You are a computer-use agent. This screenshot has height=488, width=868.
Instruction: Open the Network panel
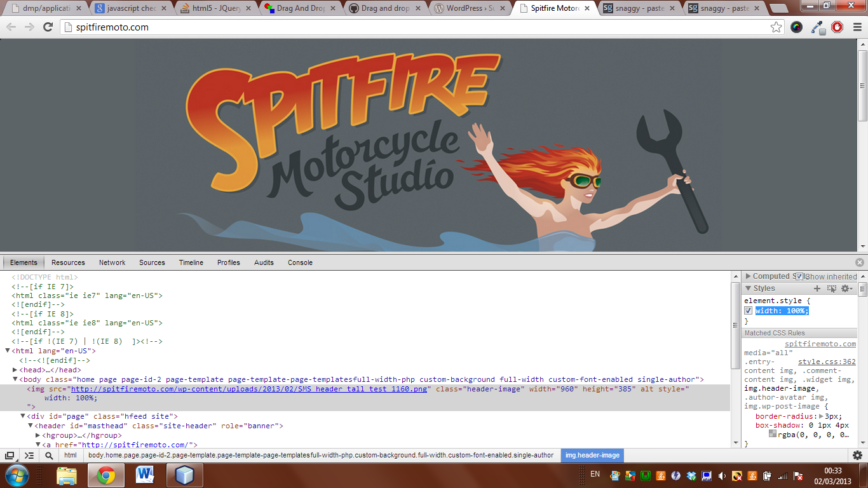[112, 262]
